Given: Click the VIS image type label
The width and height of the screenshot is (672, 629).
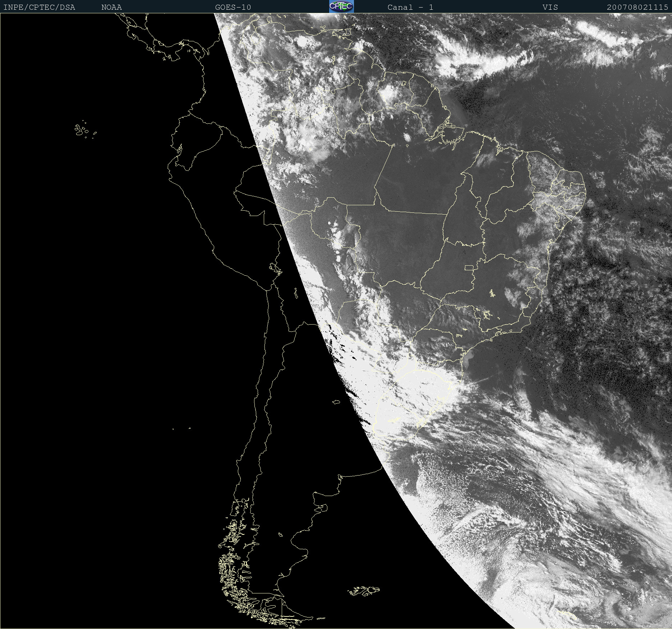Looking at the screenshot, I should (550, 7).
